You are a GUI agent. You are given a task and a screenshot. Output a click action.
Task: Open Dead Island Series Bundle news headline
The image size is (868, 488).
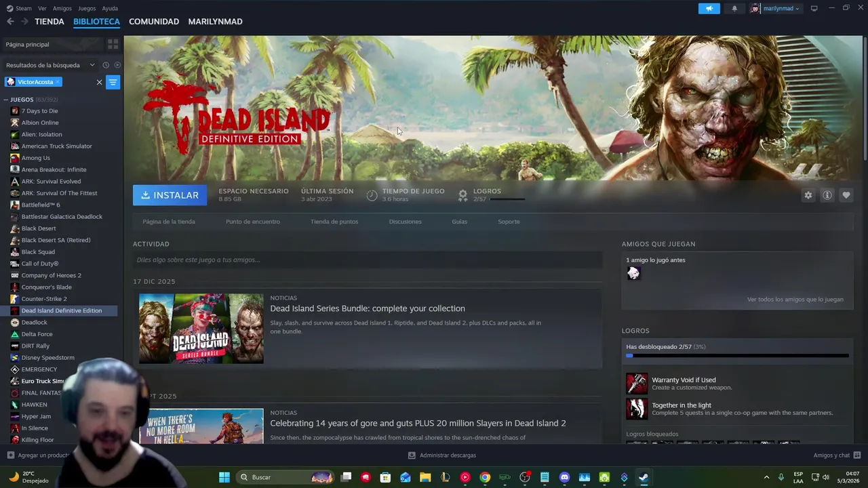(368, 308)
